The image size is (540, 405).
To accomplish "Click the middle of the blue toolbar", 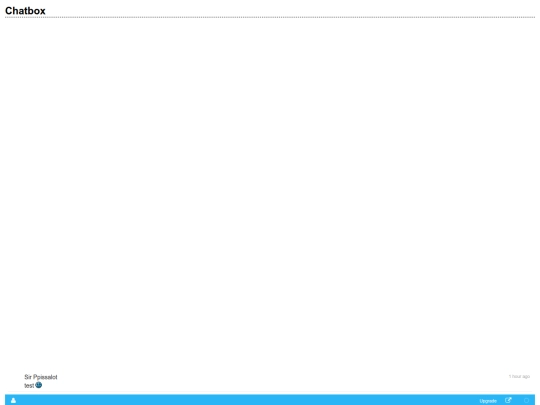I will (270, 400).
